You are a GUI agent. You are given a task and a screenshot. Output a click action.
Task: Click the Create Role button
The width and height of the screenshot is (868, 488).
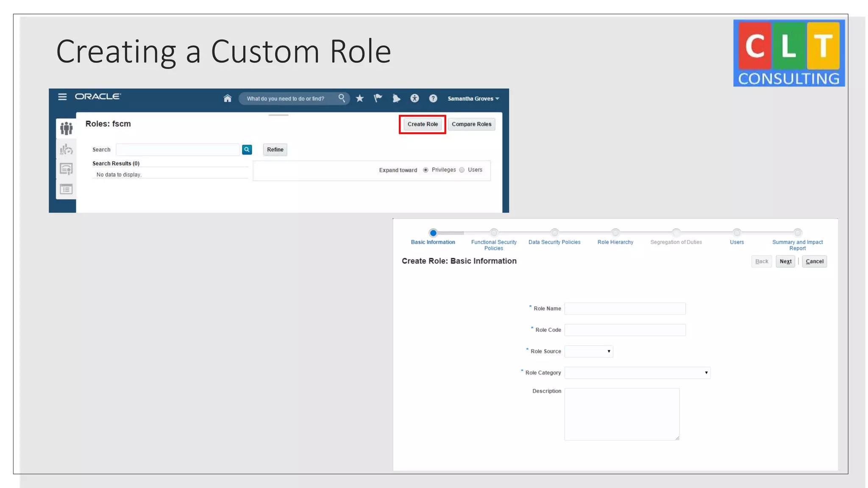coord(423,124)
